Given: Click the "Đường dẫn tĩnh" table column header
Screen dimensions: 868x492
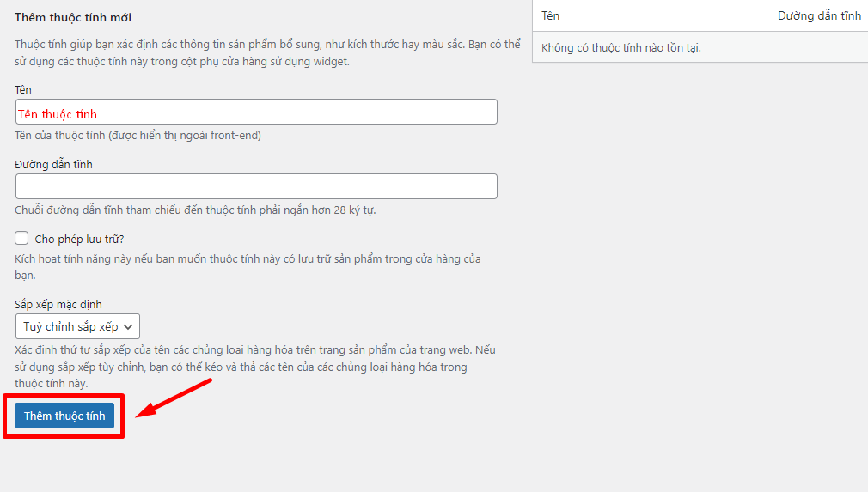Looking at the screenshot, I should click(x=818, y=15).
